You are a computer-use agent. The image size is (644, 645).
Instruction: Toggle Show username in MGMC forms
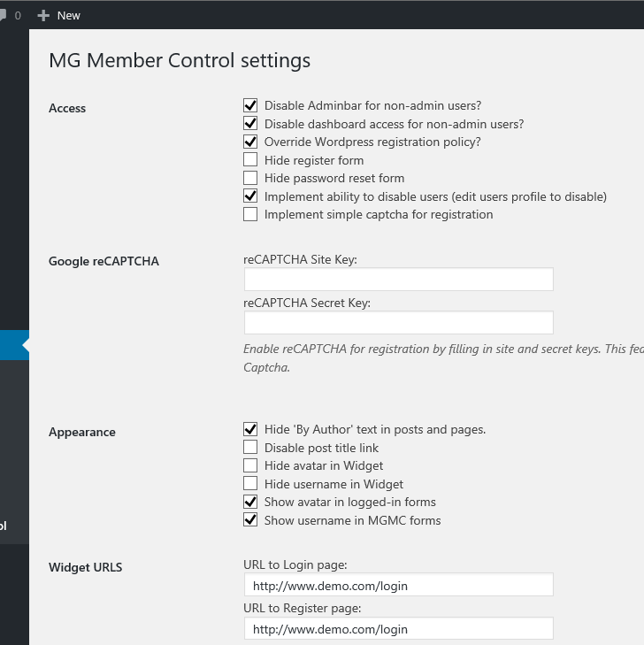tap(250, 520)
